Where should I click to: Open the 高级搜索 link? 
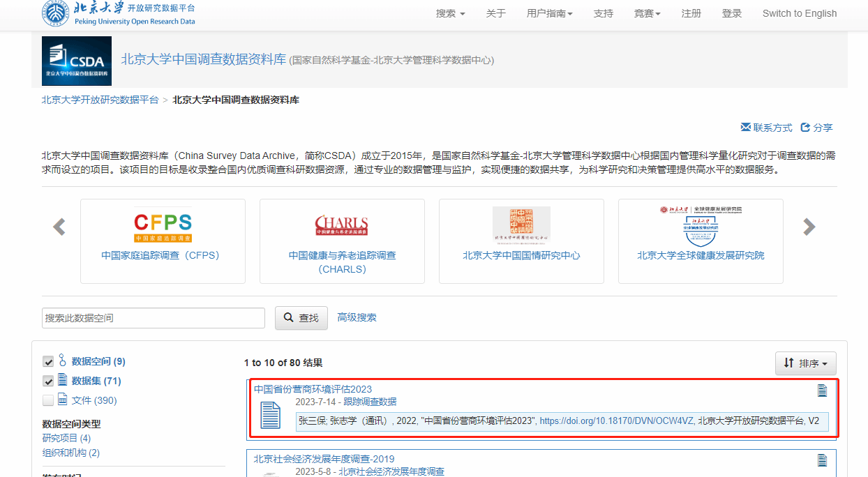pyautogui.click(x=357, y=317)
